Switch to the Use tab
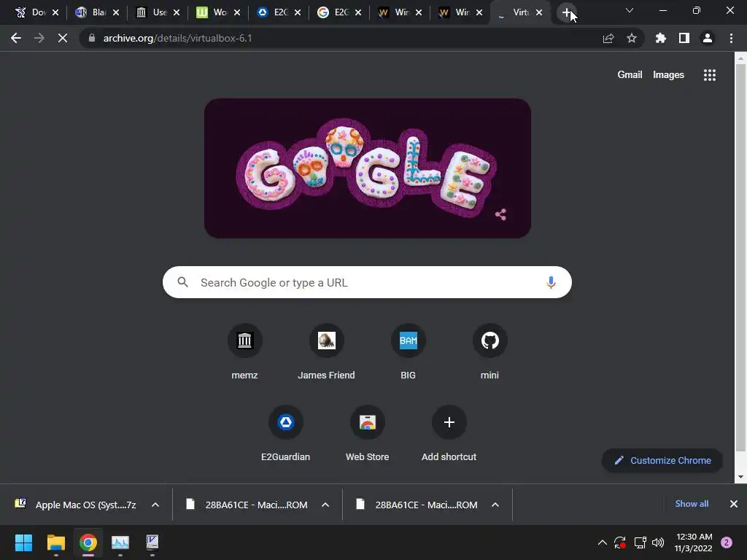The width and height of the screenshot is (747, 560). (x=156, y=12)
